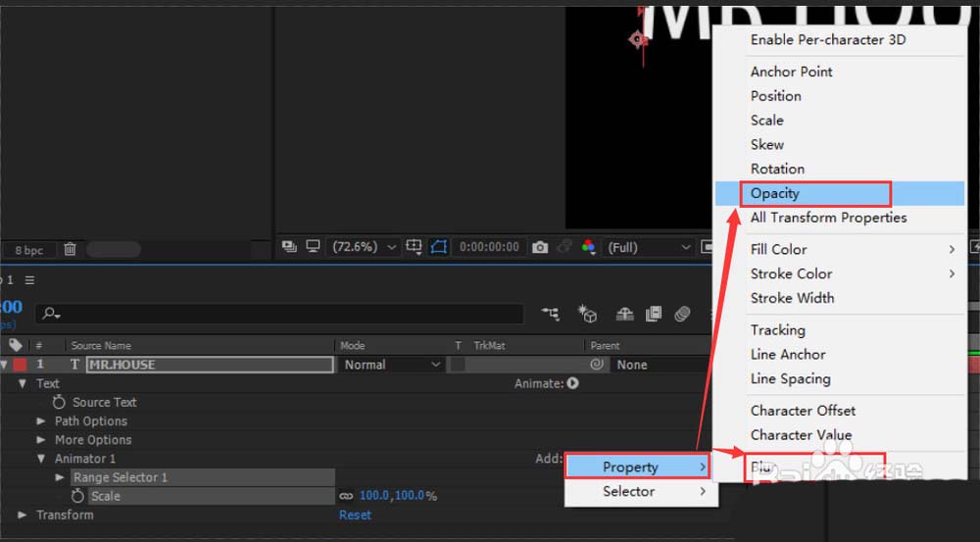Open timeline panel menu icon

29,280
